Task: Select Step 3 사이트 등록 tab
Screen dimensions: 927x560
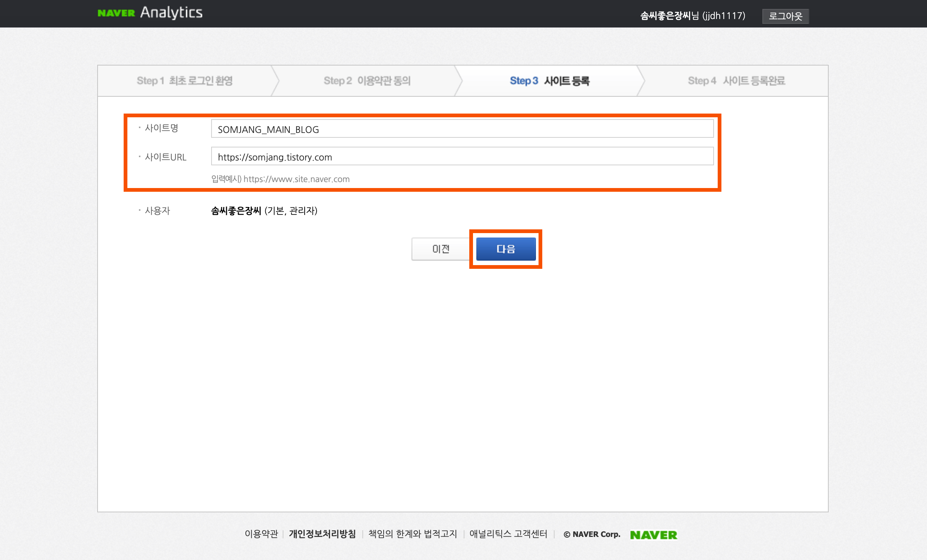Action: click(x=549, y=81)
